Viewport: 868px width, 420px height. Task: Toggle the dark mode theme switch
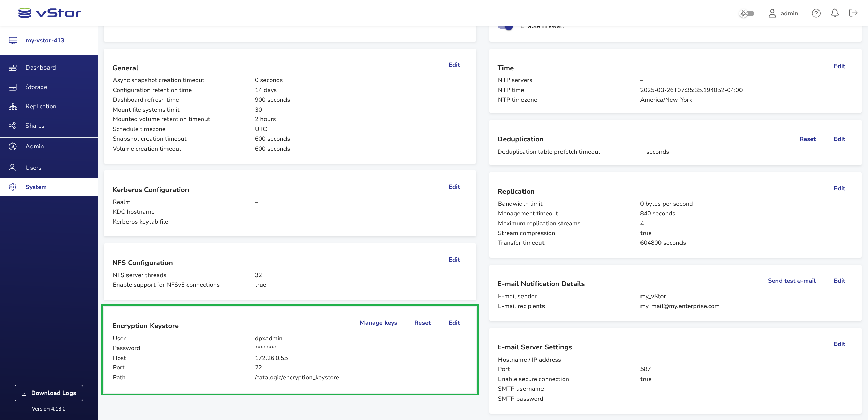747,13
